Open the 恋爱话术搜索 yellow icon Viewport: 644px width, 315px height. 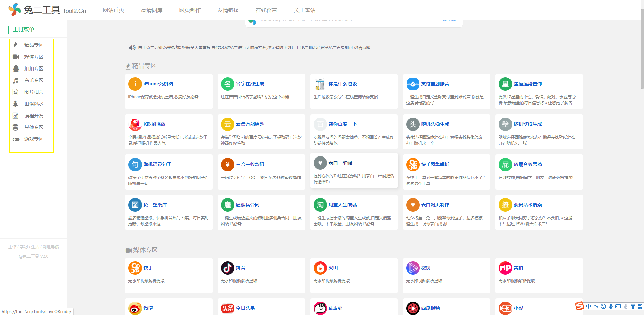click(505, 205)
